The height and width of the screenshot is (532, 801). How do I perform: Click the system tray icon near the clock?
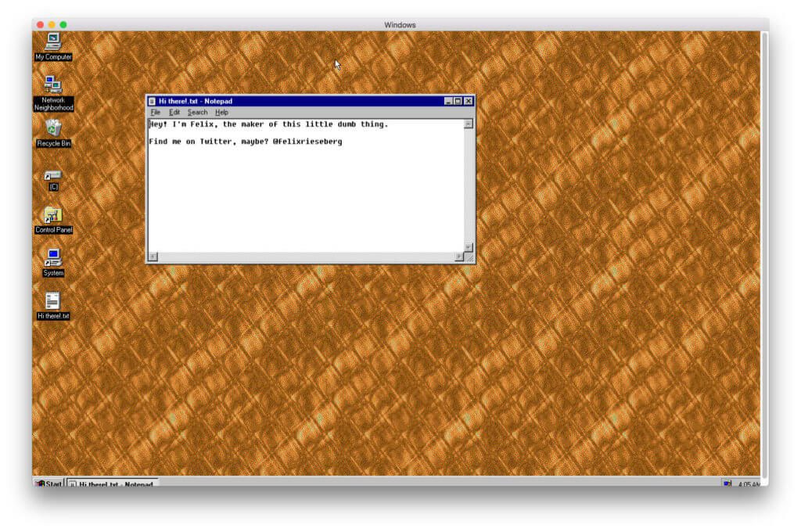(x=727, y=483)
